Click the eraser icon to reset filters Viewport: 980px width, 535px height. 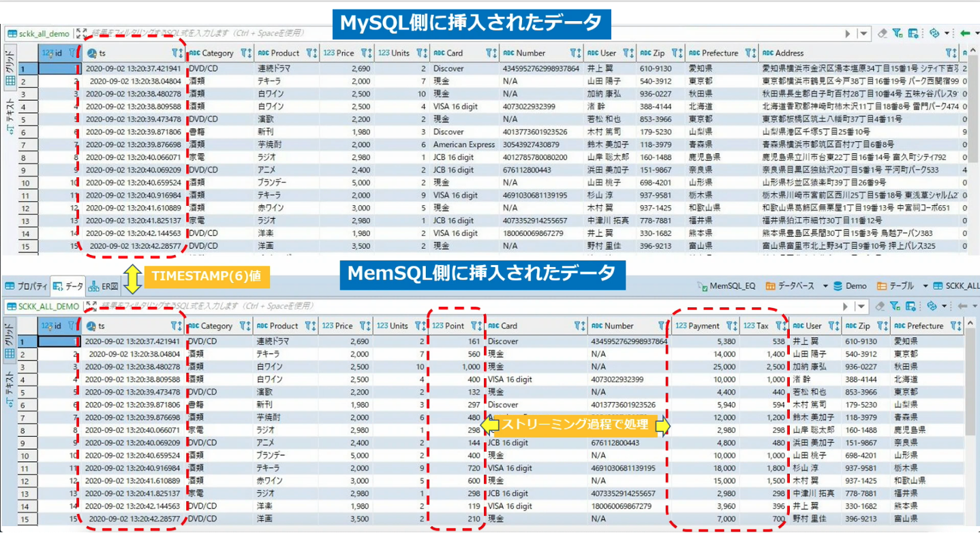click(883, 33)
